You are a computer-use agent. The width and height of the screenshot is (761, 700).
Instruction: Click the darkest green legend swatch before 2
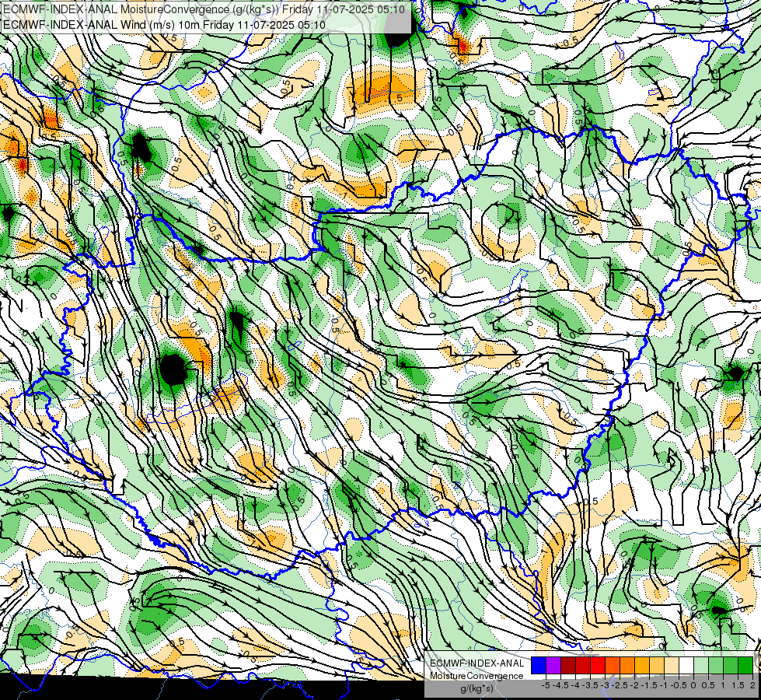point(745,665)
